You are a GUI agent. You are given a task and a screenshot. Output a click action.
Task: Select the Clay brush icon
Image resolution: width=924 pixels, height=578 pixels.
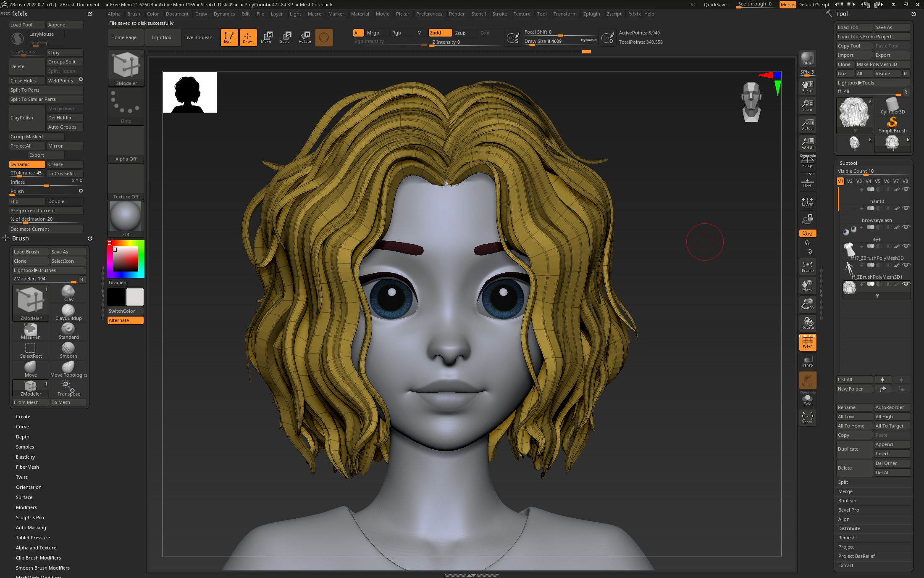click(x=68, y=293)
